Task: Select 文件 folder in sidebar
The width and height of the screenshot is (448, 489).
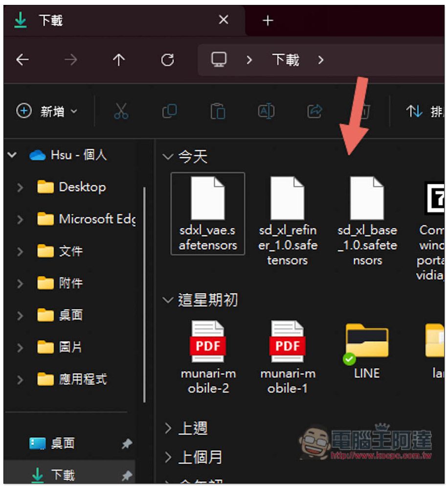Action: tap(60, 251)
